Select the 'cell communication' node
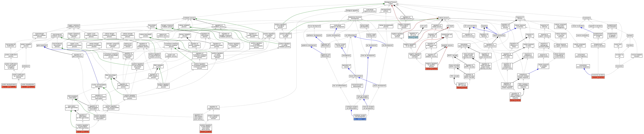 click(470, 26)
